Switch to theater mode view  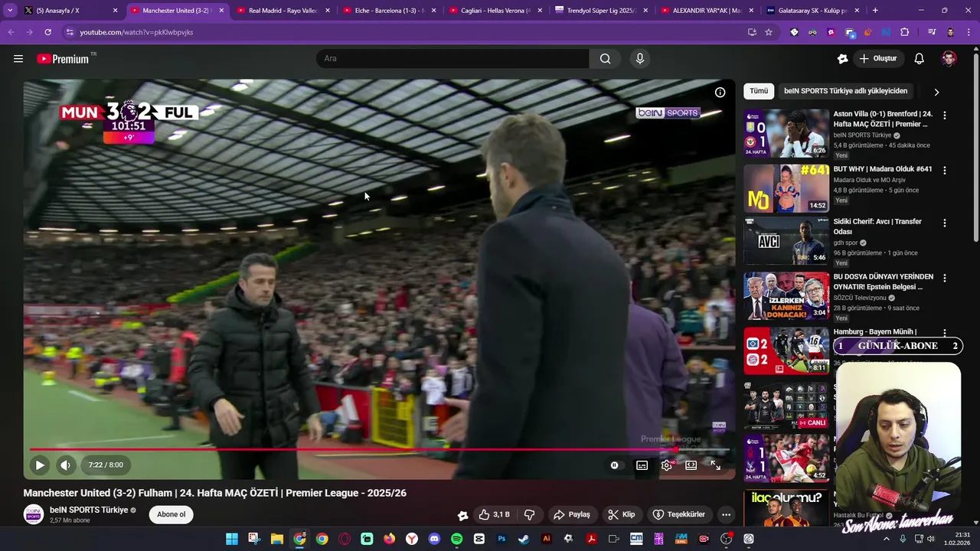pos(691,465)
